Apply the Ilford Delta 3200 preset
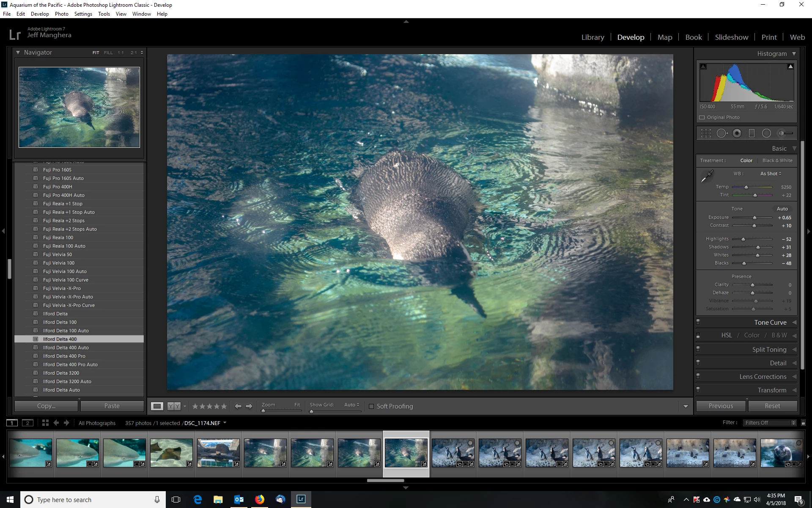 (61, 373)
